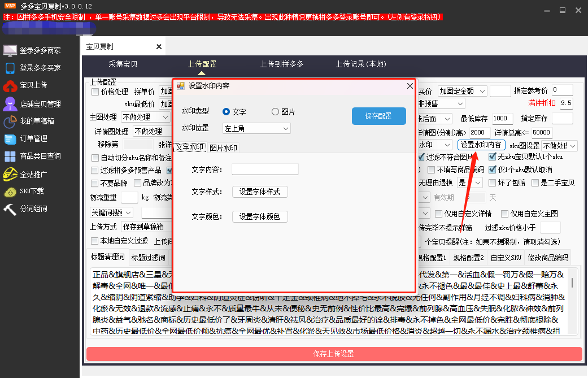Click the 满件折扣 input field
Screen dimensions: 588x378
coord(566,103)
